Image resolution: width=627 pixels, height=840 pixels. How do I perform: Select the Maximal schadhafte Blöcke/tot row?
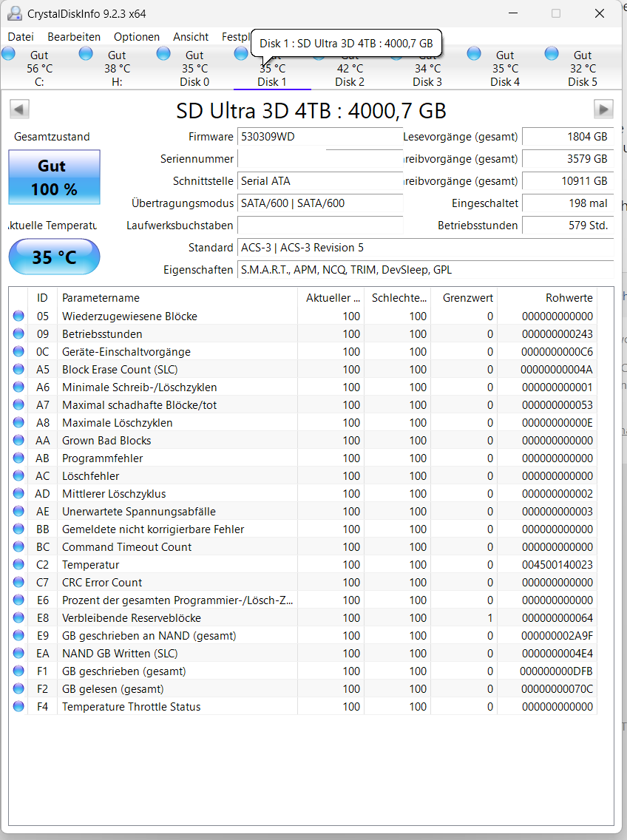303,405
